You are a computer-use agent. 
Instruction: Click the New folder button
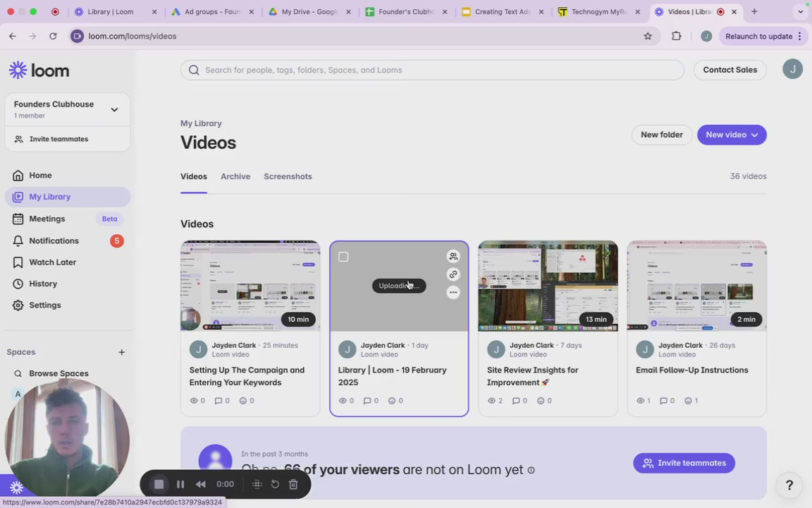661,135
